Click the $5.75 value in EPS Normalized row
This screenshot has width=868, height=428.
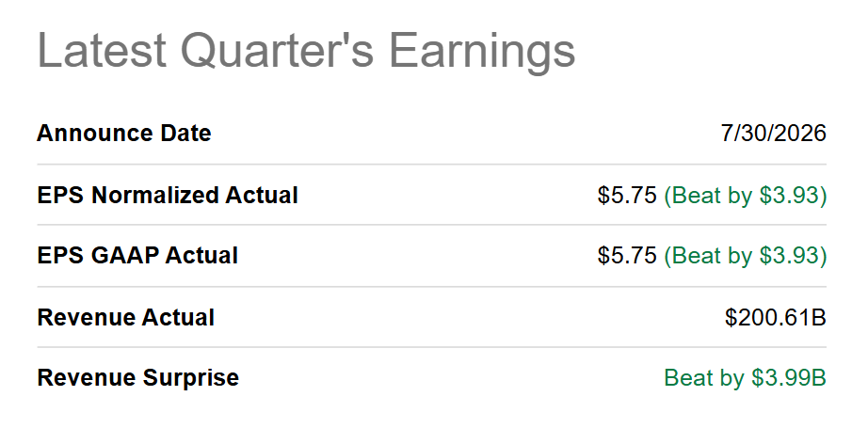(627, 196)
